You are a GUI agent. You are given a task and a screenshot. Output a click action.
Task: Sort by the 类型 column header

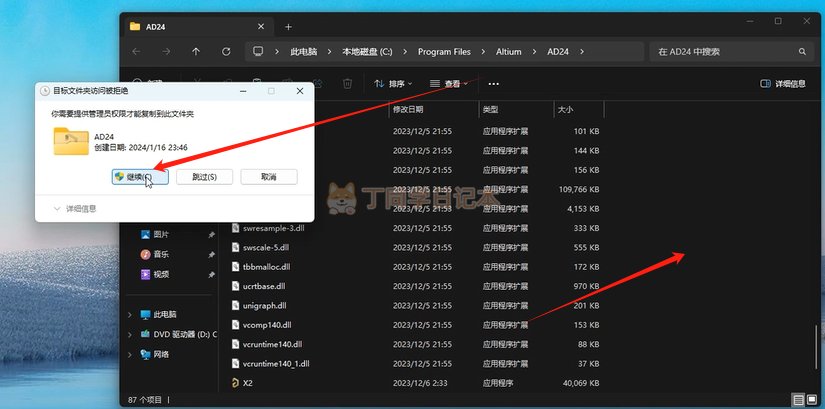click(490, 109)
